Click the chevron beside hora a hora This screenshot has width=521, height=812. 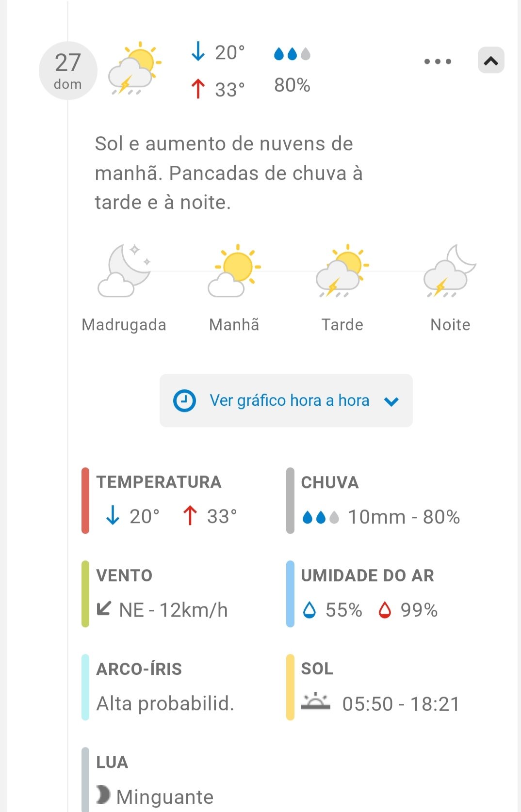click(391, 401)
